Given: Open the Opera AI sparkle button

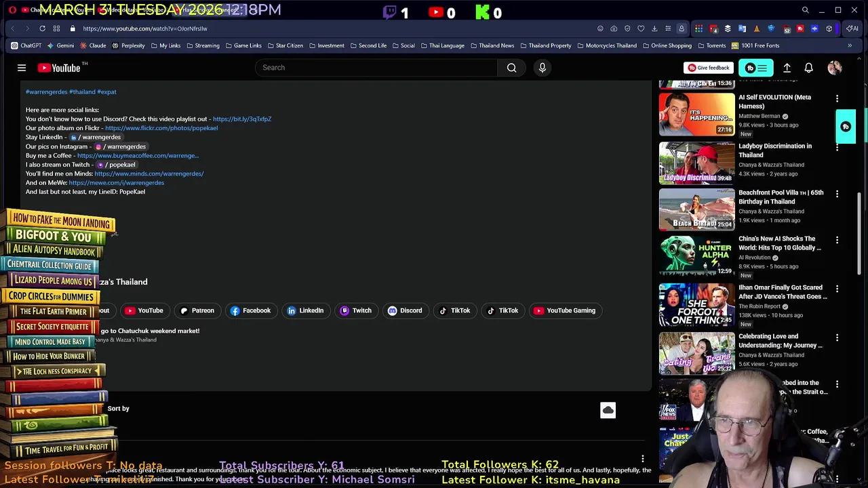Looking at the screenshot, I should [852, 28].
